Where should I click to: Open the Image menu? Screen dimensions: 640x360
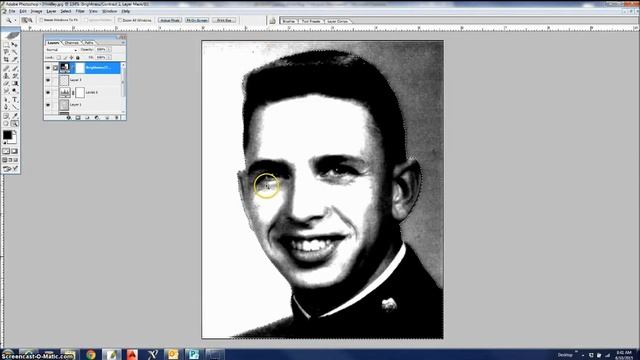[36, 11]
